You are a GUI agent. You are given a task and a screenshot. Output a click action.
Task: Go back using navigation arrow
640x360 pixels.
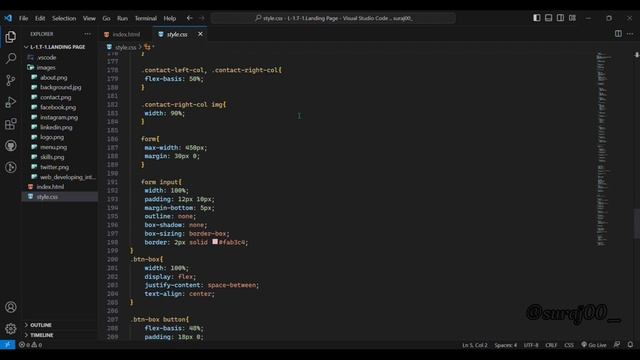pos(189,18)
